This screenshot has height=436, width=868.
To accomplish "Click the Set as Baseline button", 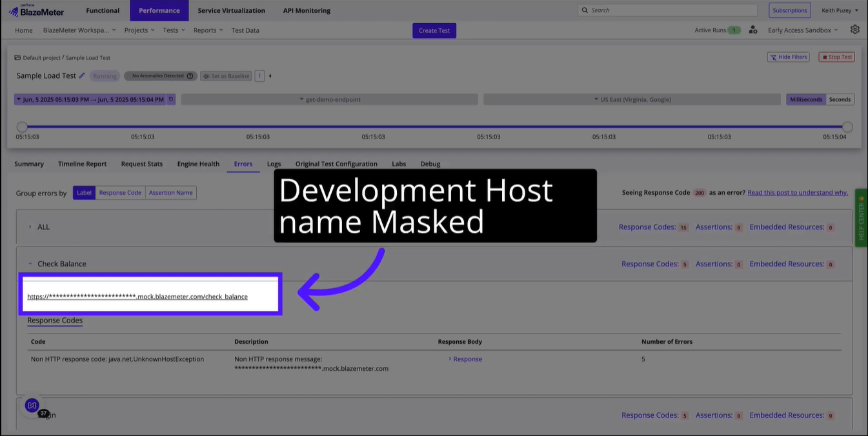I will [226, 76].
